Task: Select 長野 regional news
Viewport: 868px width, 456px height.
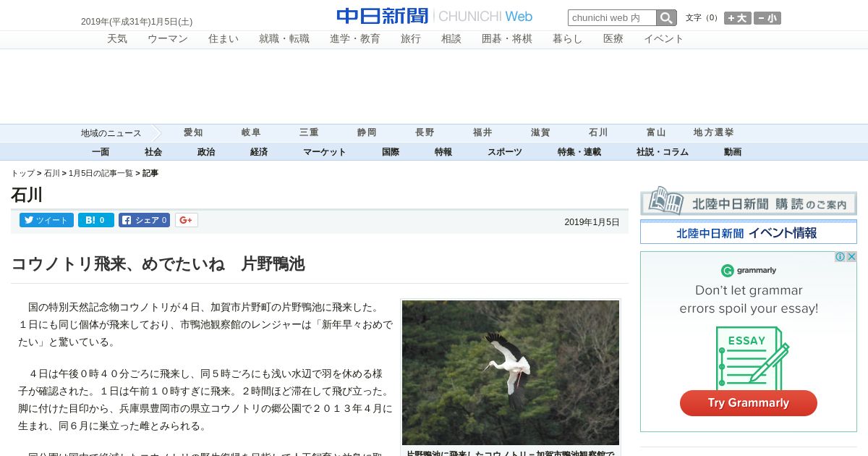Action: point(425,133)
